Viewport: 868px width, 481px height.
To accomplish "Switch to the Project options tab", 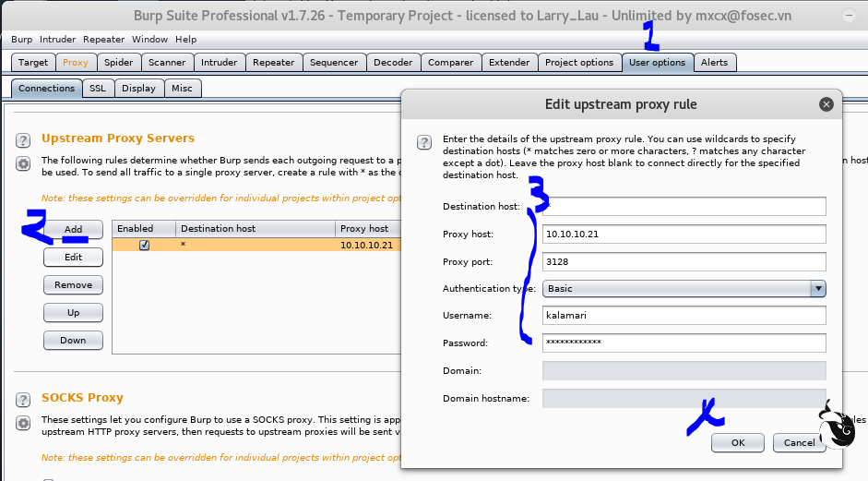I will click(578, 63).
